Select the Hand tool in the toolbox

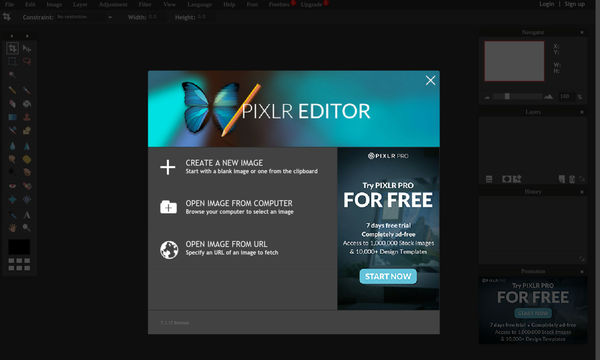point(13,228)
